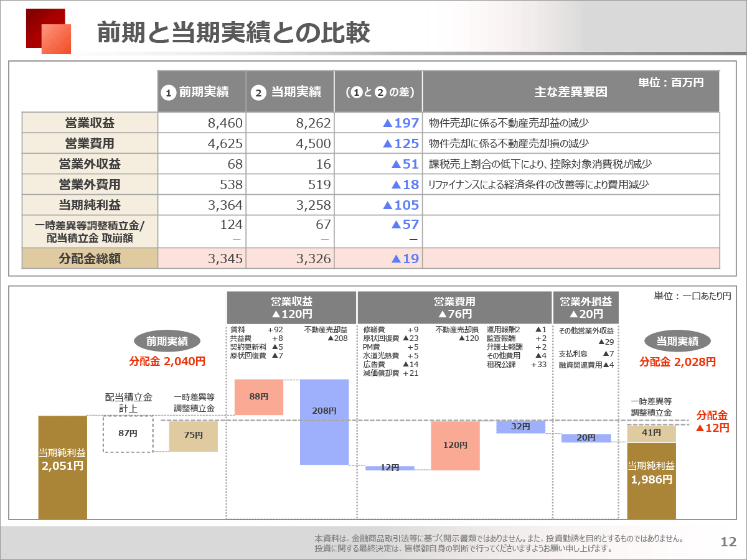Click the text 物件売却に係る不動産売却益の減少
The height and width of the screenshot is (560, 747).
509,123
